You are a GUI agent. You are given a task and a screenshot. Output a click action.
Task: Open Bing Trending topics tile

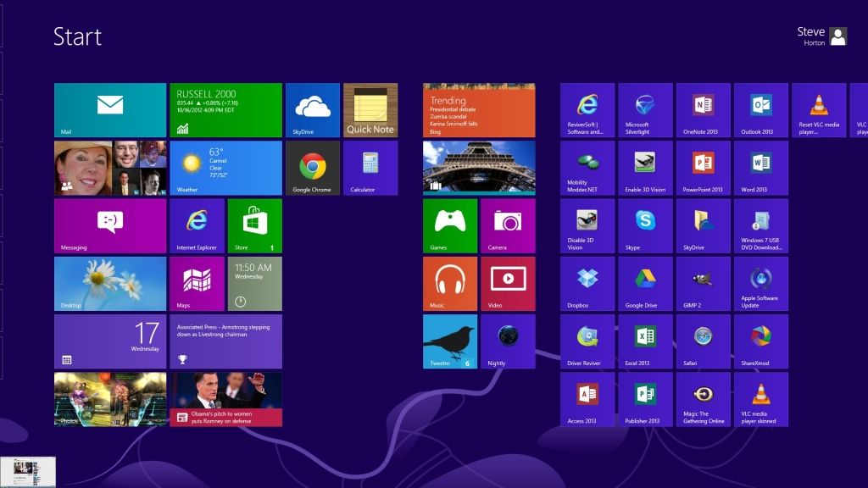pyautogui.click(x=479, y=110)
